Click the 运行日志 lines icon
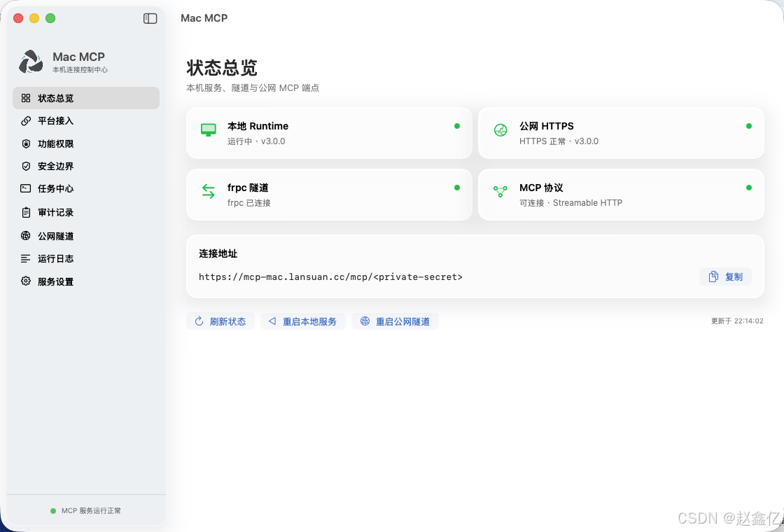 tap(25, 258)
